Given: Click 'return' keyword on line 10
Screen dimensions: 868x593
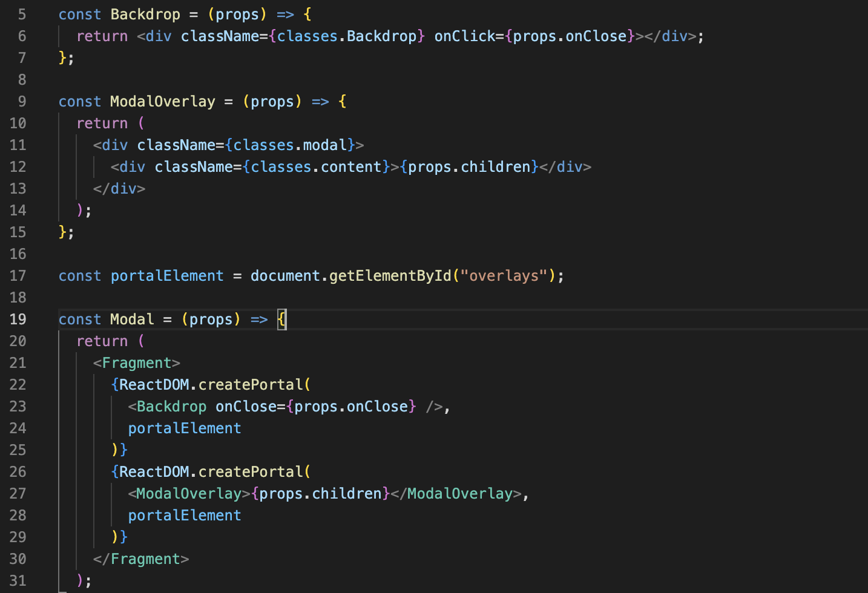Looking at the screenshot, I should 102,123.
